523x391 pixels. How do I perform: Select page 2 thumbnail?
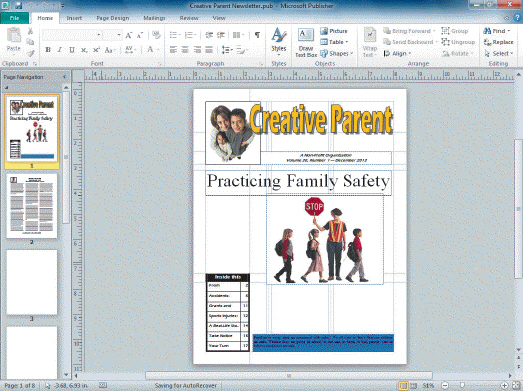32,206
